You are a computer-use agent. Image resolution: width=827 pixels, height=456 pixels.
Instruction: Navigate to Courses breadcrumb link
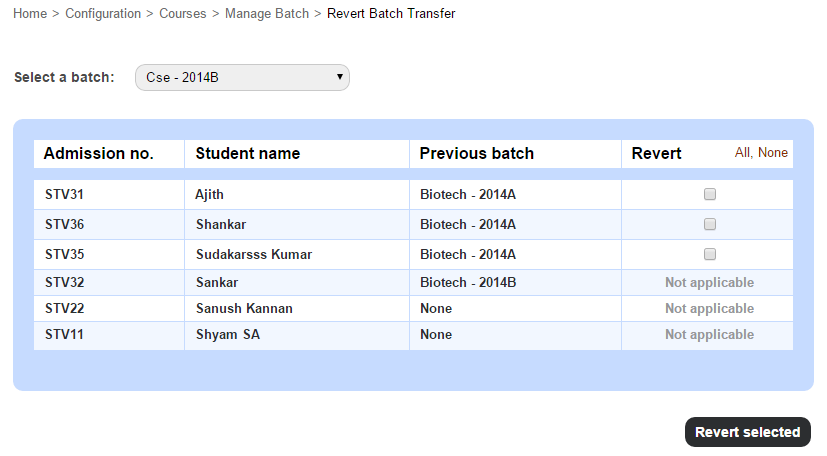[182, 14]
